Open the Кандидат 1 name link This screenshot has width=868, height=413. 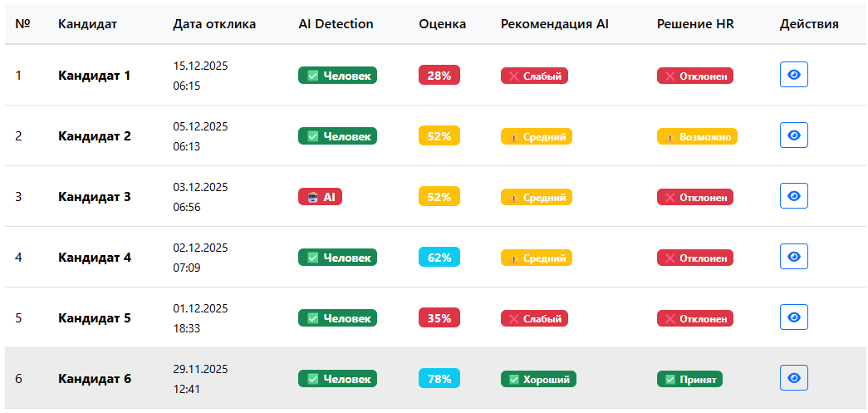pos(94,76)
